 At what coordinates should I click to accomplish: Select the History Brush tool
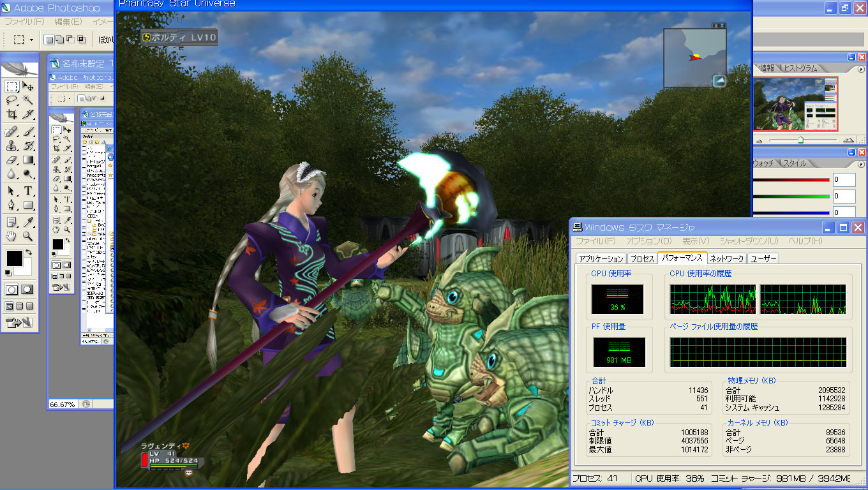(28, 146)
